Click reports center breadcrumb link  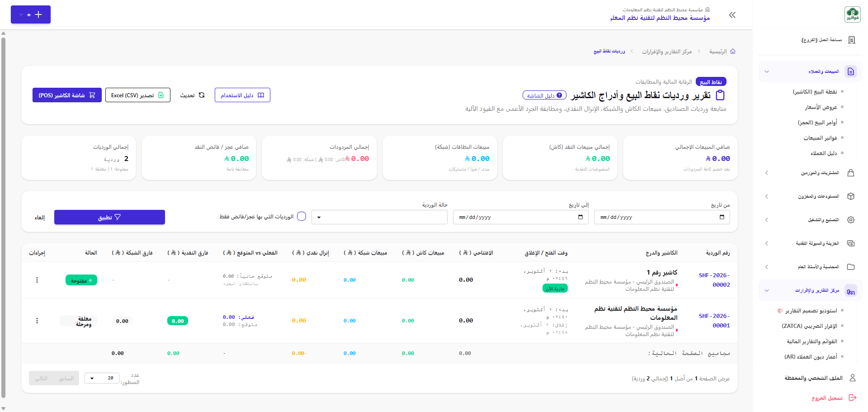(667, 52)
